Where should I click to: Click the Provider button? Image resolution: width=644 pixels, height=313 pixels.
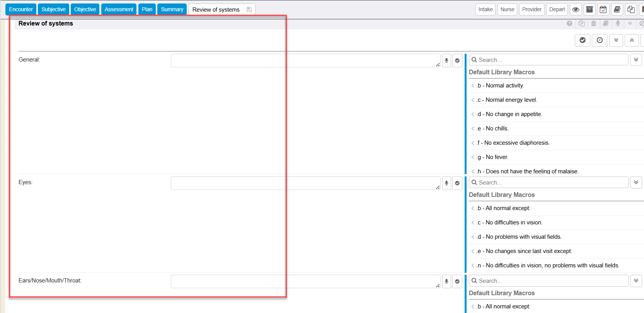pyautogui.click(x=532, y=9)
